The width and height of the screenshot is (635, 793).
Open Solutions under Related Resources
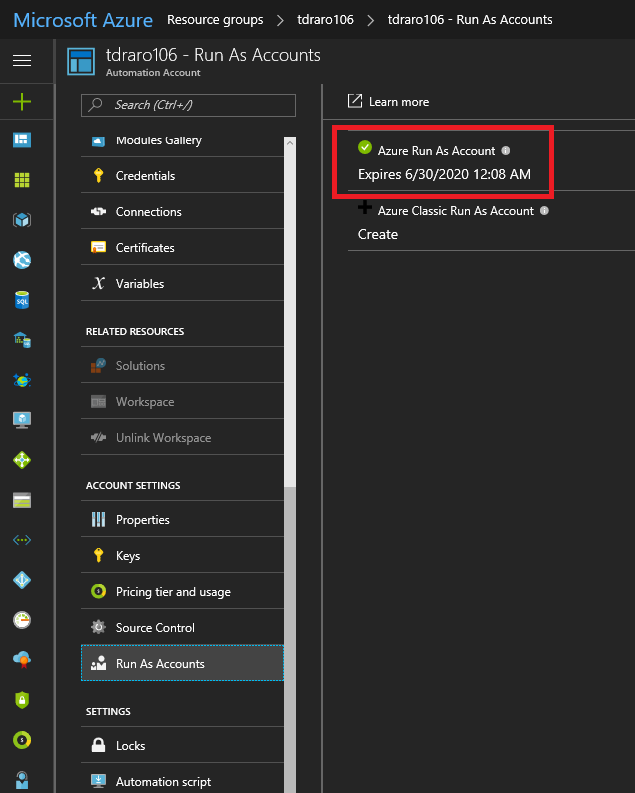(x=182, y=365)
